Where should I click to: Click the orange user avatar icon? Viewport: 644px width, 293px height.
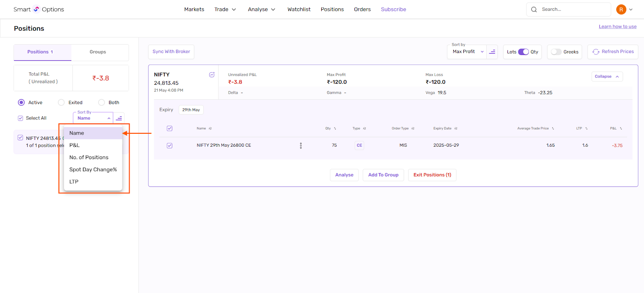621,10
